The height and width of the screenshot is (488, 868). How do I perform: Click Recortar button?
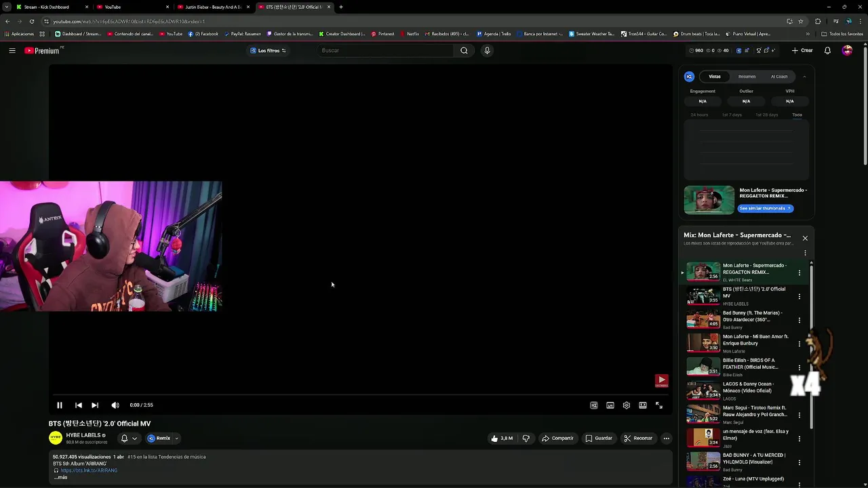pos(638,439)
